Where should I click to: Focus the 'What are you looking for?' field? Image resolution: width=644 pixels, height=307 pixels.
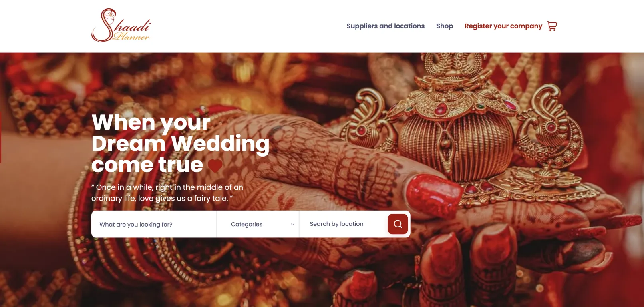[x=154, y=224]
